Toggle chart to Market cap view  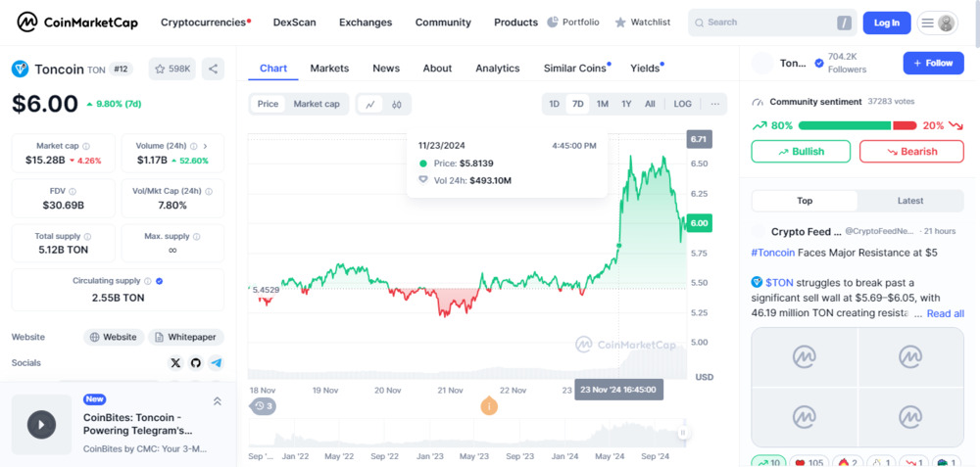(317, 104)
